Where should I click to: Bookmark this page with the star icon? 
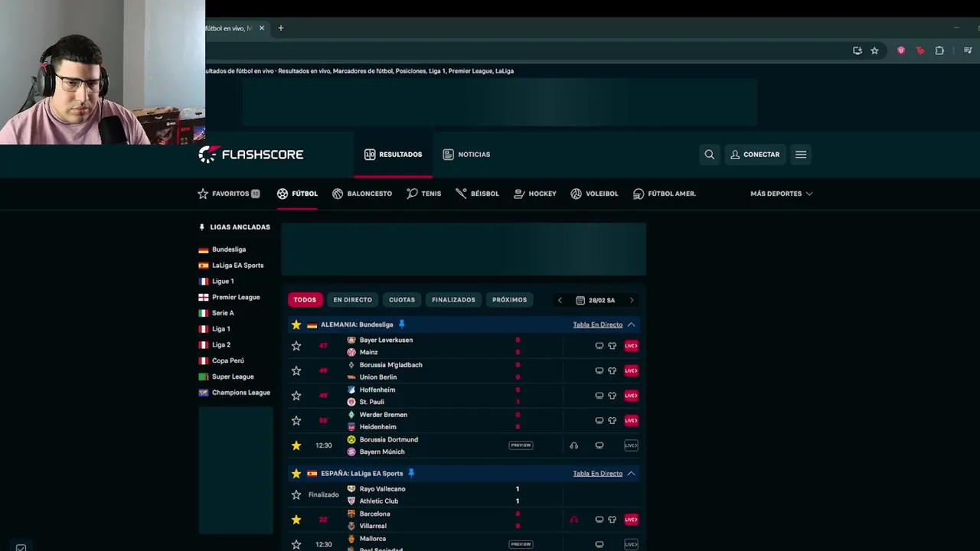[x=874, y=51]
